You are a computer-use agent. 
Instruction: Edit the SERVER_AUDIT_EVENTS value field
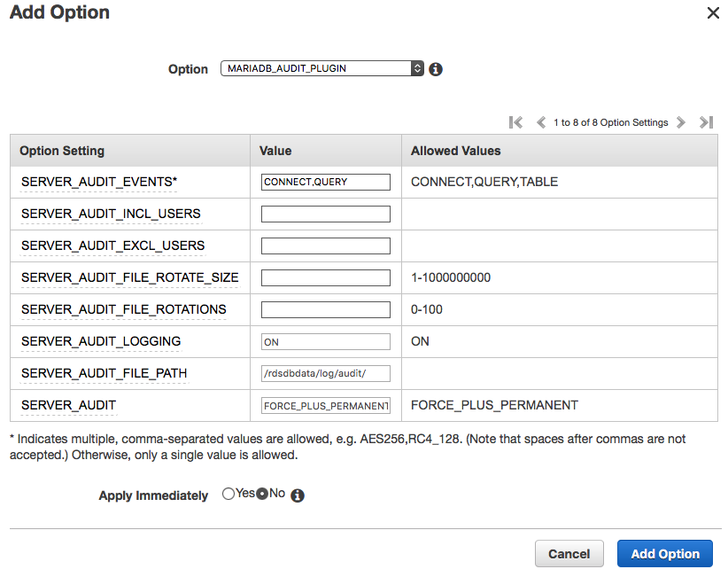pyautogui.click(x=325, y=182)
